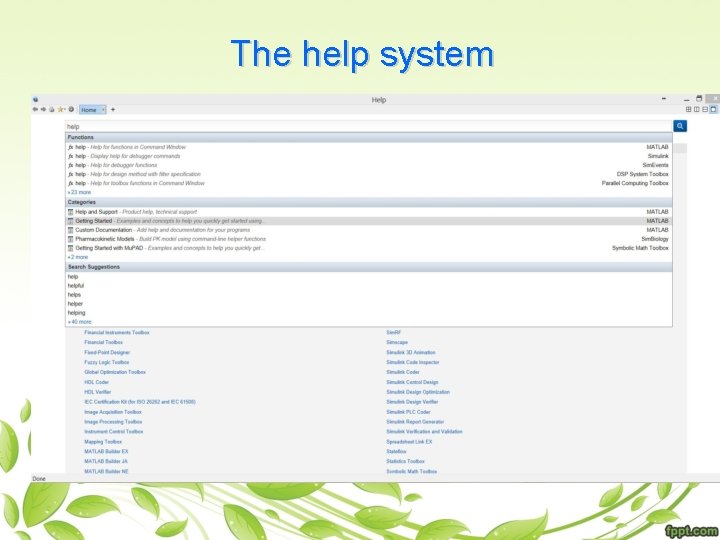Open Financial Instruments Toolbox link
720x540 pixels.
tap(117, 332)
